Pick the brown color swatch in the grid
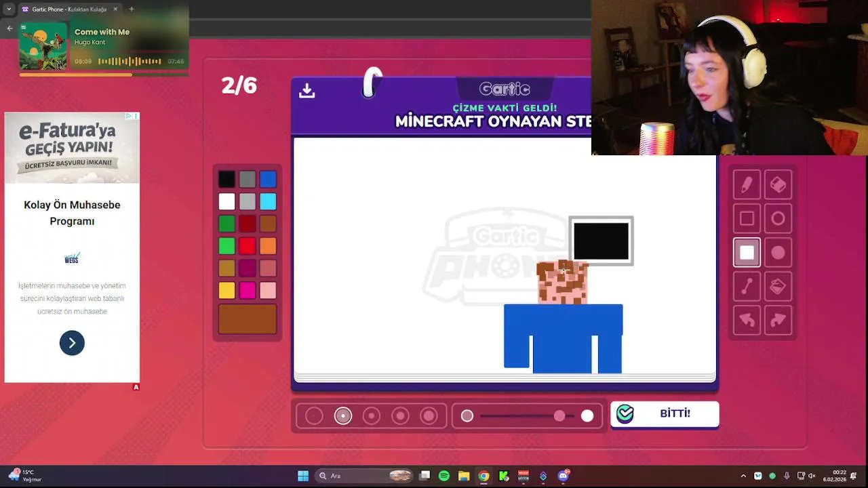 [268, 224]
